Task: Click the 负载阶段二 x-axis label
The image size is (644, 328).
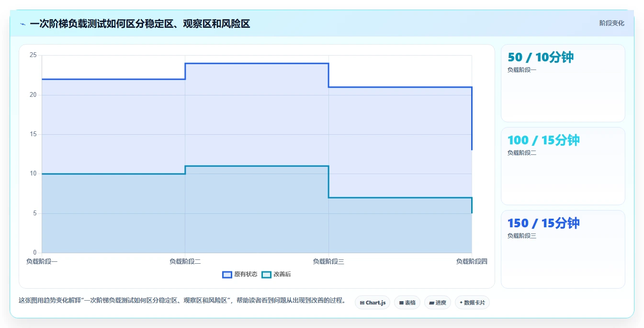Action: tap(185, 261)
